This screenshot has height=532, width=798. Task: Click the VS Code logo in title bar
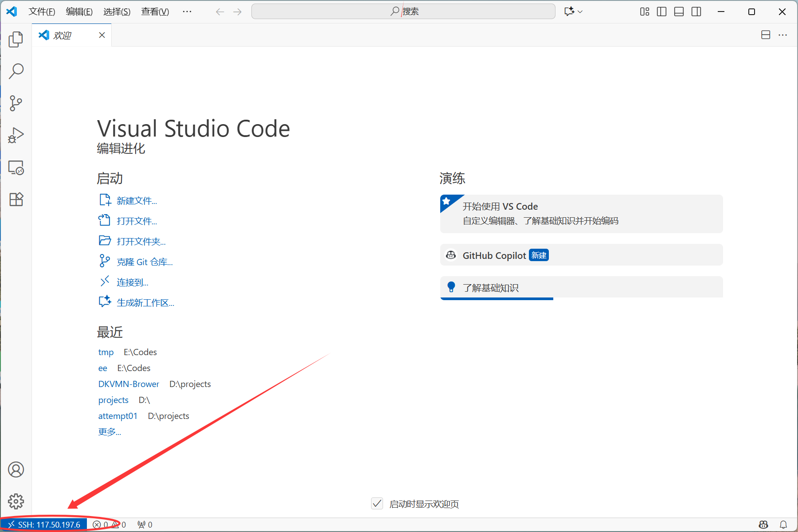12,12
